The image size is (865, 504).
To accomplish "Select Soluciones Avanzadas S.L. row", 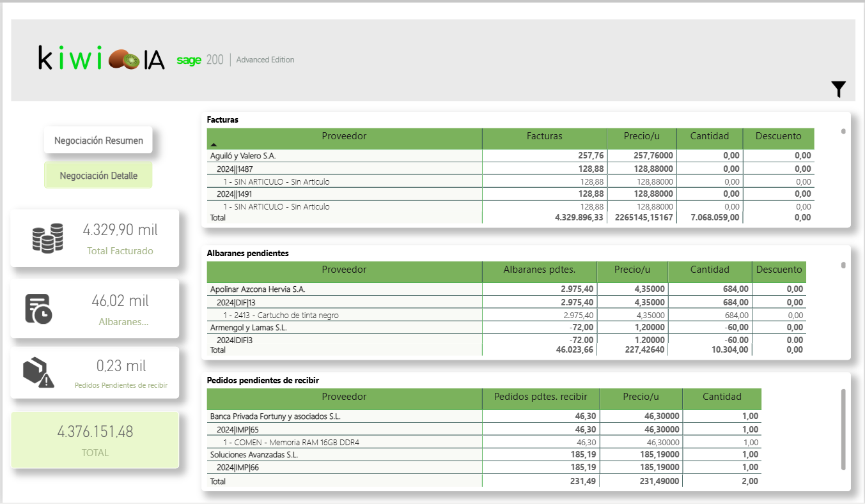I will pos(254,455).
